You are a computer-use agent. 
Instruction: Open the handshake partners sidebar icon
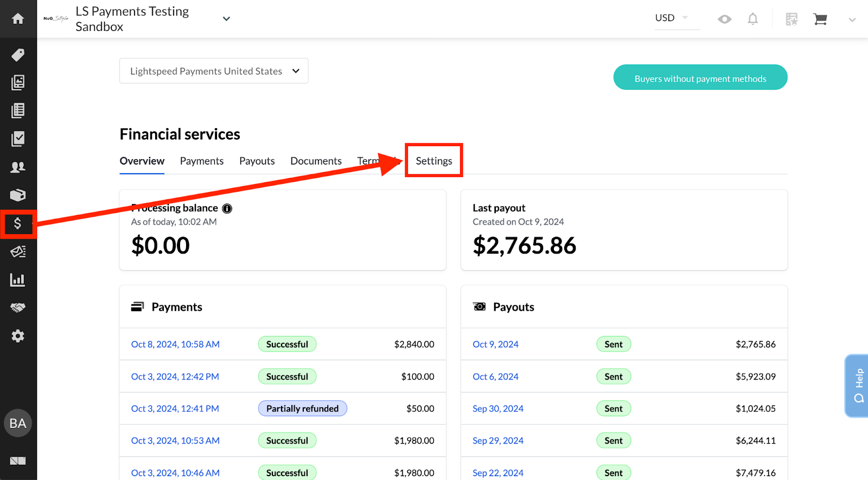pos(18,308)
